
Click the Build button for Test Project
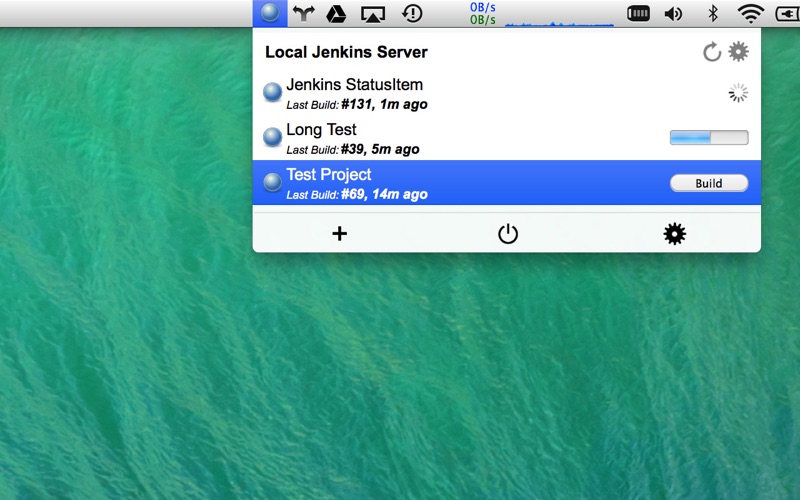point(709,183)
